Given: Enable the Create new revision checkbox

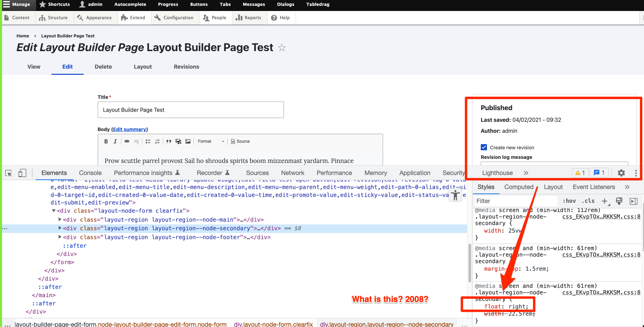Looking at the screenshot, I should coord(484,147).
